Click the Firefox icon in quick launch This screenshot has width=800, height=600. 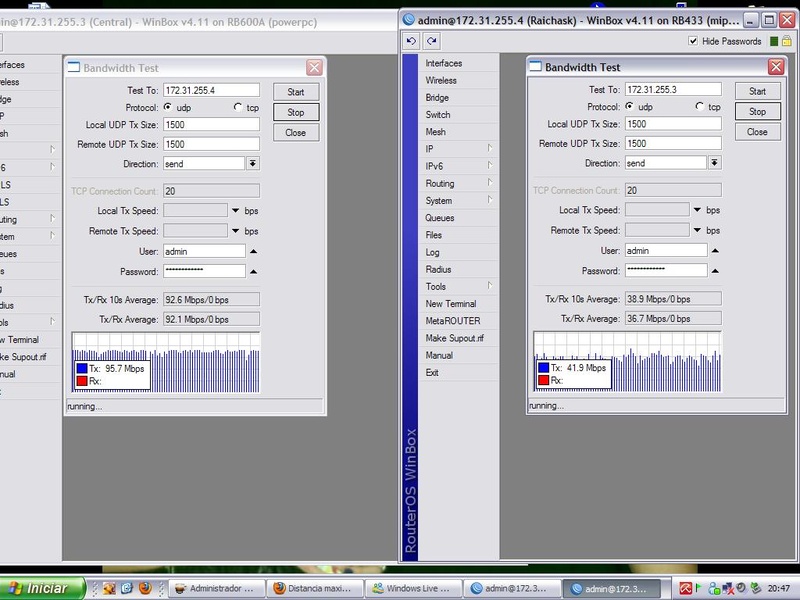pyautogui.click(x=143, y=588)
